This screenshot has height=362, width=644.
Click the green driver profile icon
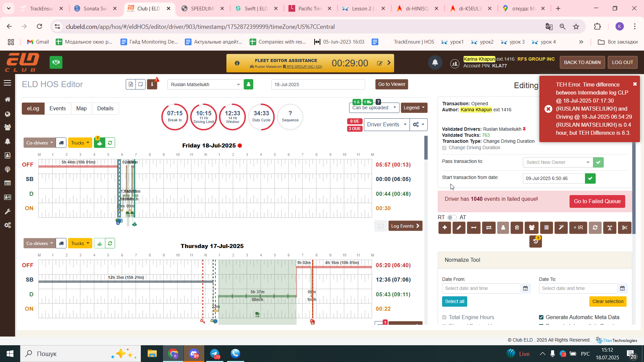point(249,84)
